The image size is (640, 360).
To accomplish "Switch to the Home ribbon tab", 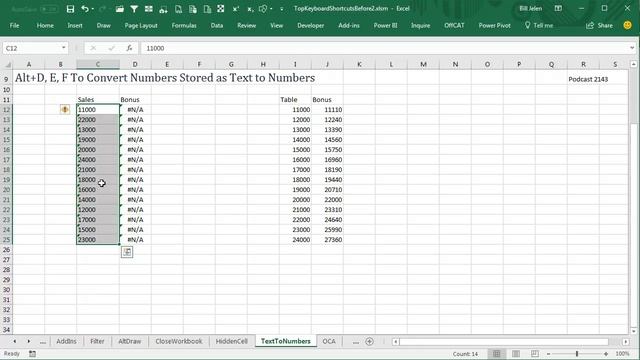I will [x=45, y=25].
